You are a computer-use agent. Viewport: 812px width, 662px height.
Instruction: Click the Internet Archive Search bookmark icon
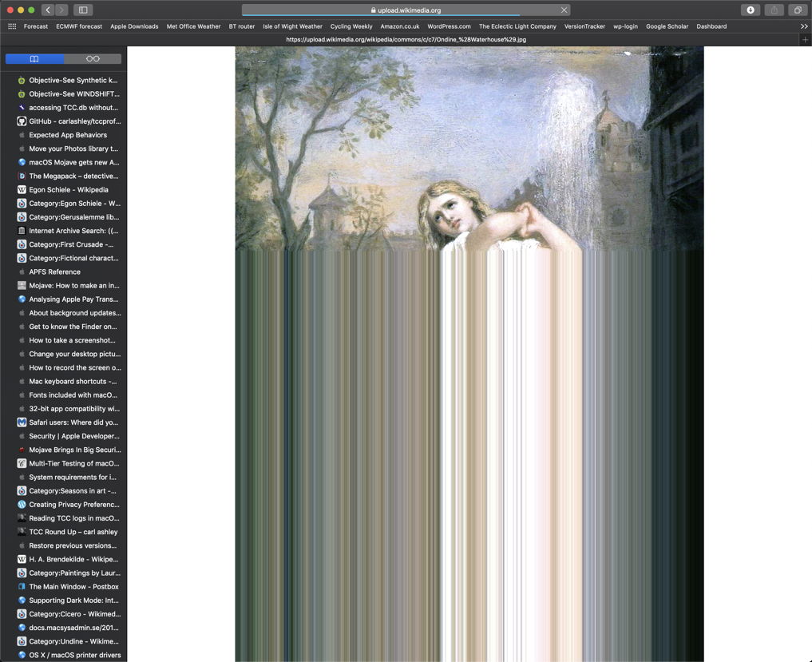click(22, 231)
